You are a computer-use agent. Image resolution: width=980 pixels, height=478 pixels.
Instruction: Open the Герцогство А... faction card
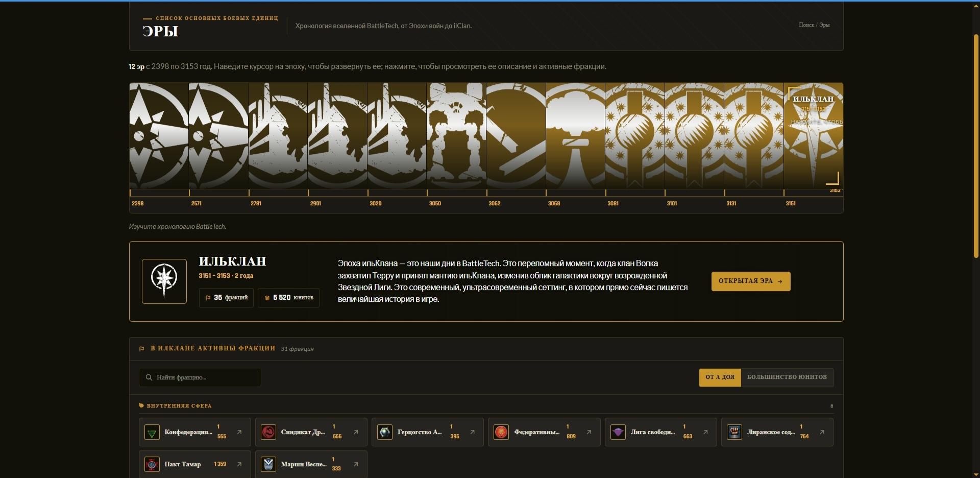428,432
